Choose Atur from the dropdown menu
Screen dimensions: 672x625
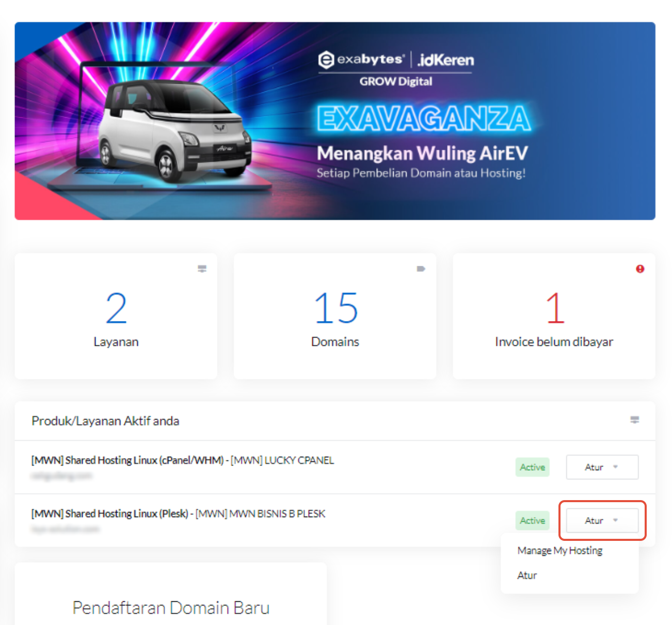coord(527,575)
